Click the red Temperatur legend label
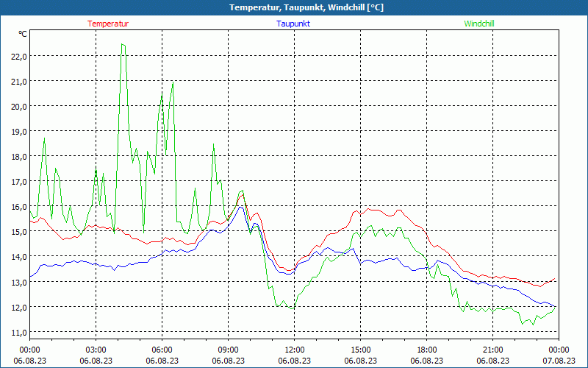This screenshot has height=368, width=588. (108, 24)
